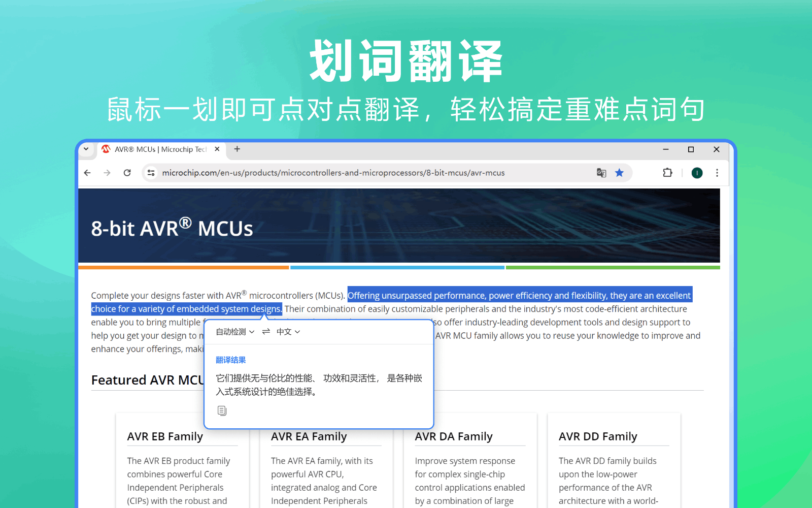Click the Google Translate icon in address bar
This screenshot has width=812, height=508.
tap(601, 173)
